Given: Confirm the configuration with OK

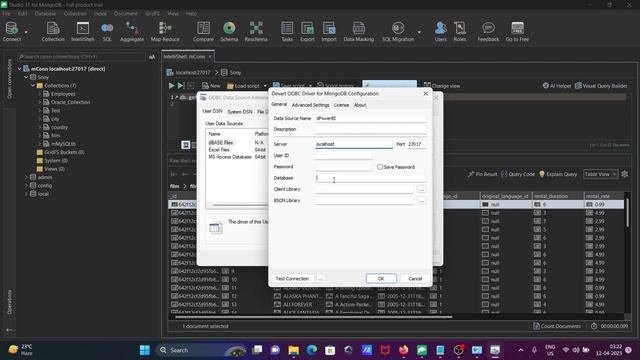Looking at the screenshot, I should click(381, 278).
